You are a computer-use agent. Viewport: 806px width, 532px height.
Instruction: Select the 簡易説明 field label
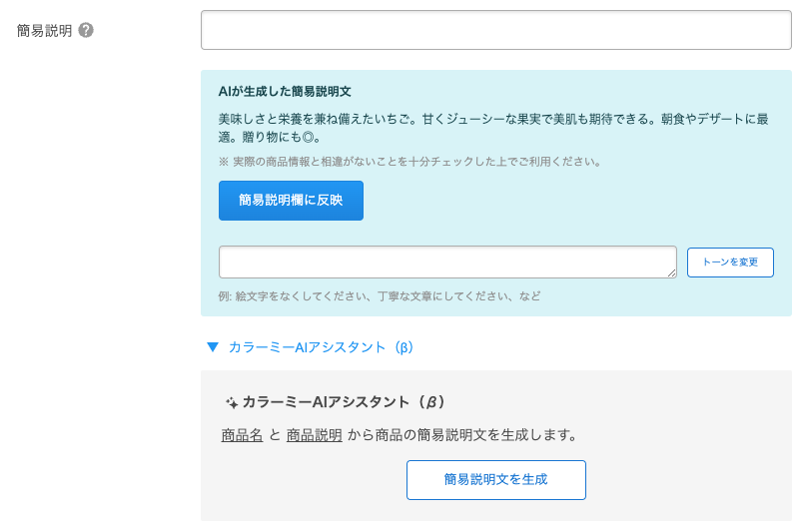coord(45,31)
